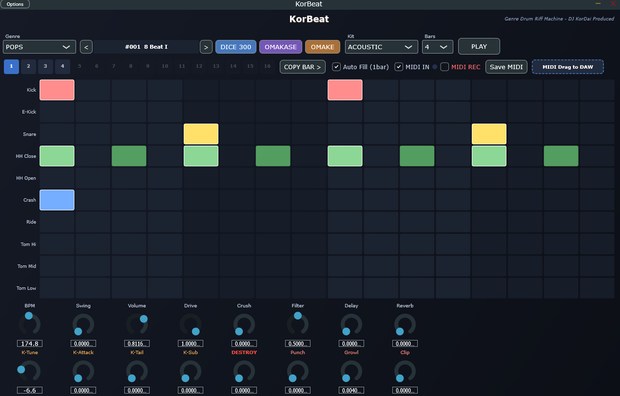Click the MIDI Drag to DAW box

[x=567, y=67]
